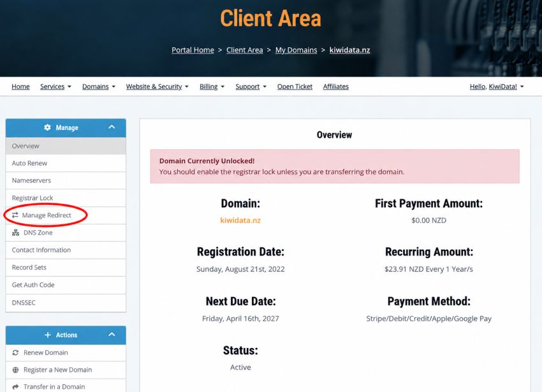Click the 'Stripe/Debit/Credit/Apple/Google Pay' payment method
The image size is (542, 392).
(428, 319)
